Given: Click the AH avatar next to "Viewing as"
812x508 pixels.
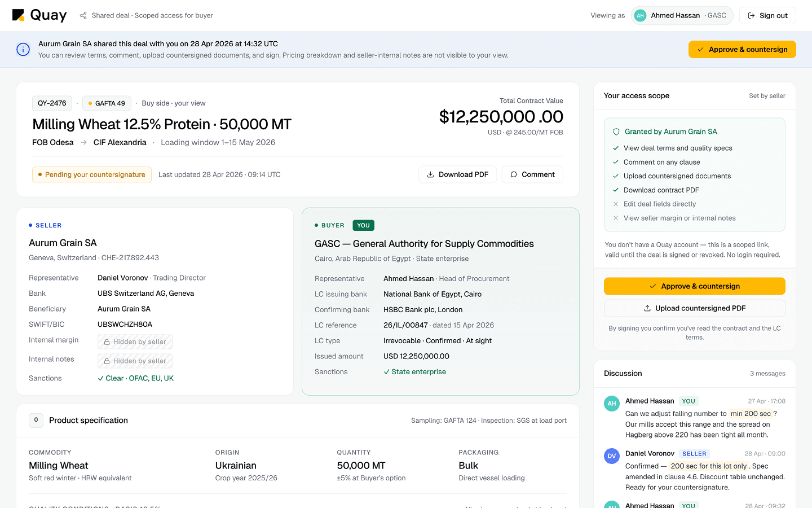Looking at the screenshot, I should (640, 16).
